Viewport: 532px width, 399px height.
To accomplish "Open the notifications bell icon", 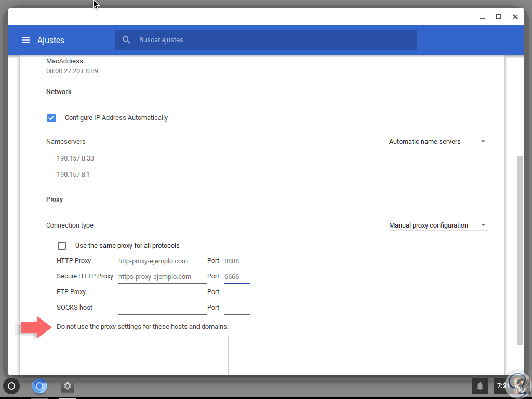I will point(480,386).
